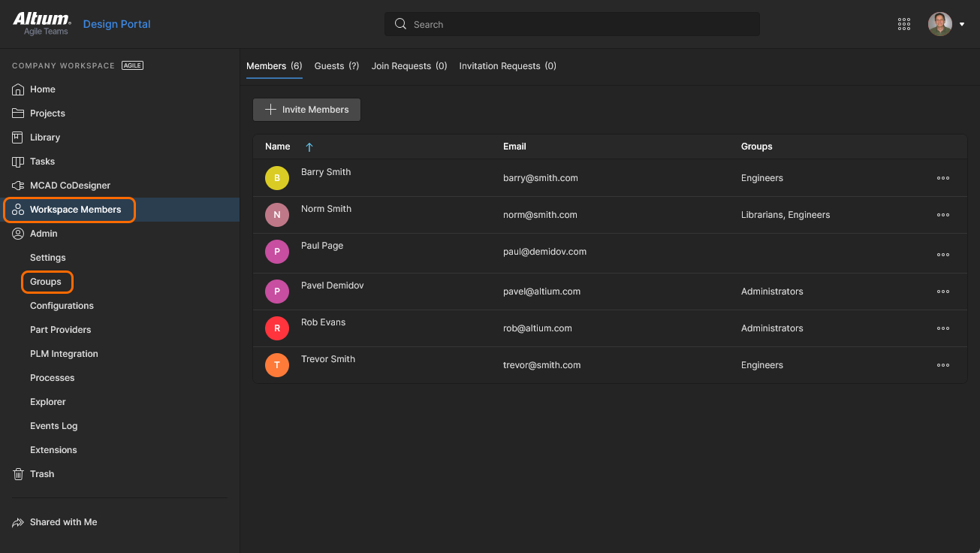Toggle Name column sort arrow
This screenshot has height=553, width=980.
(309, 147)
